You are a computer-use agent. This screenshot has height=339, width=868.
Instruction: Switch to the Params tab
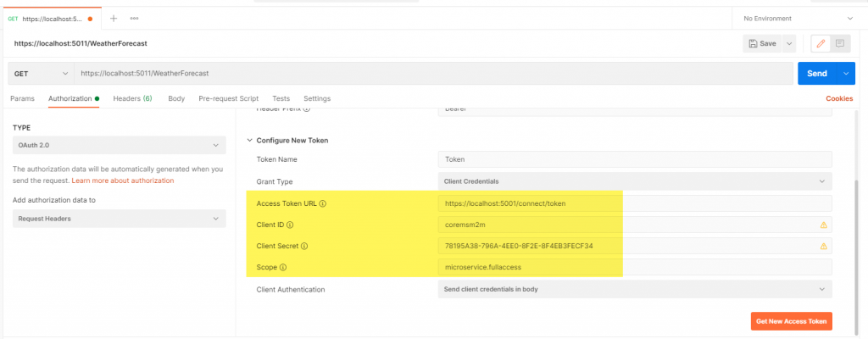click(x=22, y=98)
